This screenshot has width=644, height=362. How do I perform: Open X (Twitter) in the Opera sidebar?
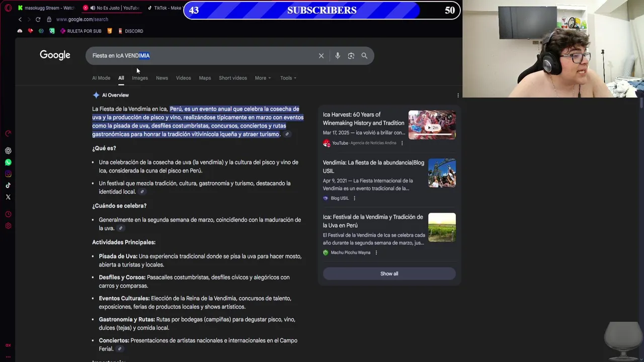coord(8,197)
